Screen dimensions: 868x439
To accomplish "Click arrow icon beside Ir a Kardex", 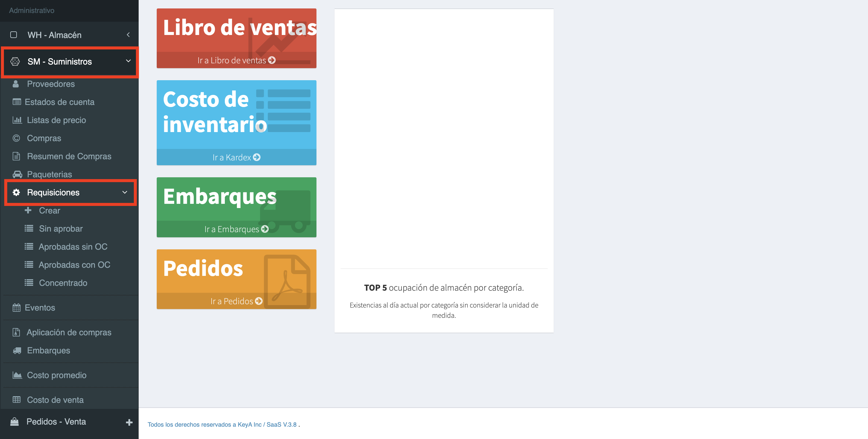I will click(257, 157).
